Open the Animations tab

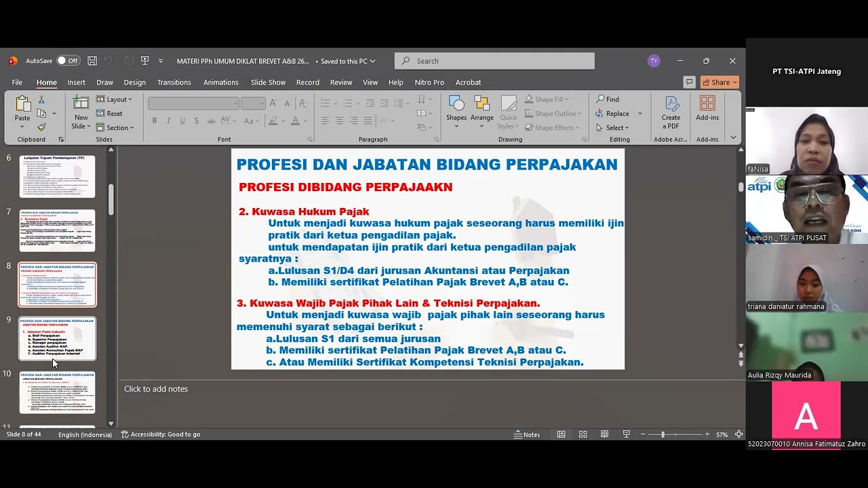click(x=220, y=82)
